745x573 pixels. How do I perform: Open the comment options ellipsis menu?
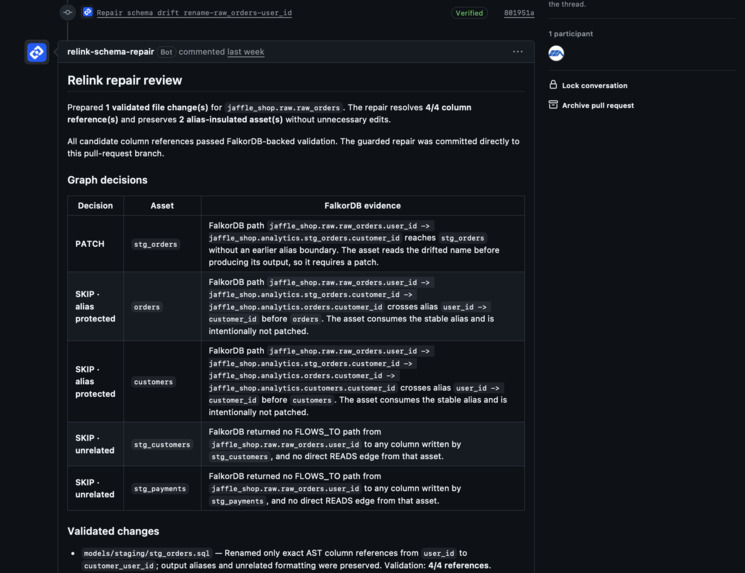point(517,51)
